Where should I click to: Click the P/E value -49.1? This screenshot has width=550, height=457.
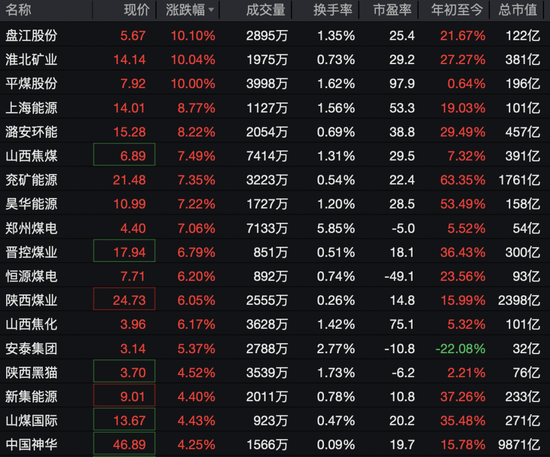400,276
